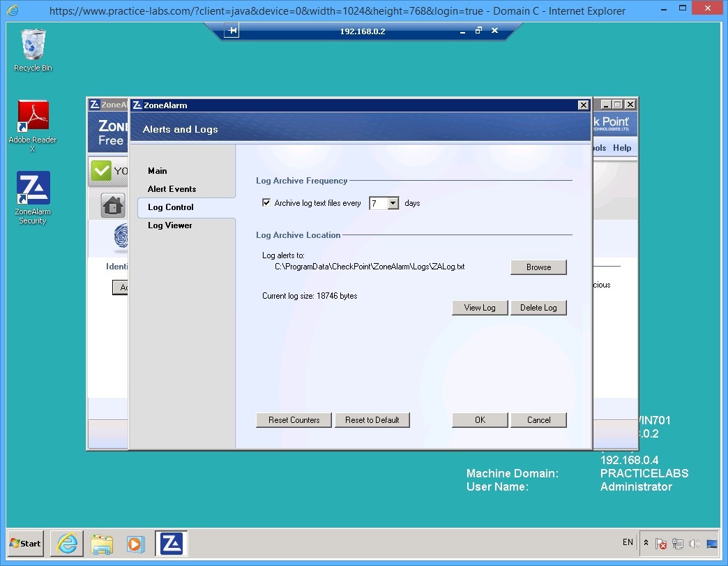Viewport: 728px width, 566px height.
Task: Click View Log to open the log
Action: click(480, 308)
